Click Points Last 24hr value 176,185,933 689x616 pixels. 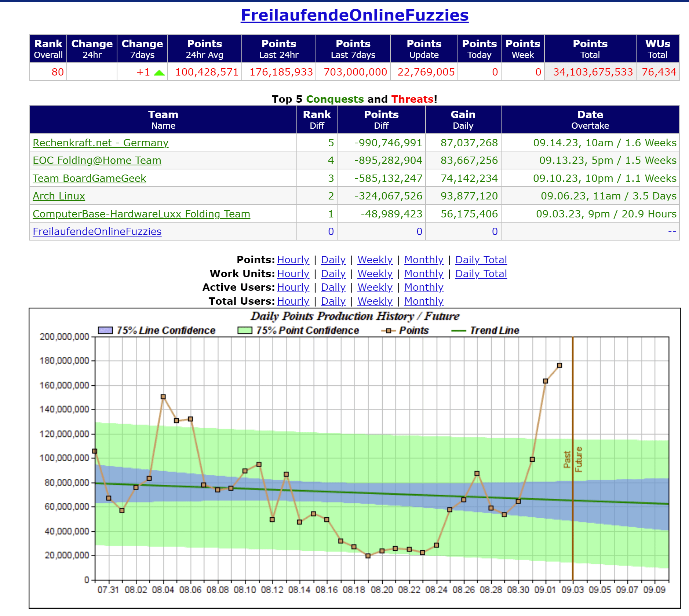pos(281,72)
